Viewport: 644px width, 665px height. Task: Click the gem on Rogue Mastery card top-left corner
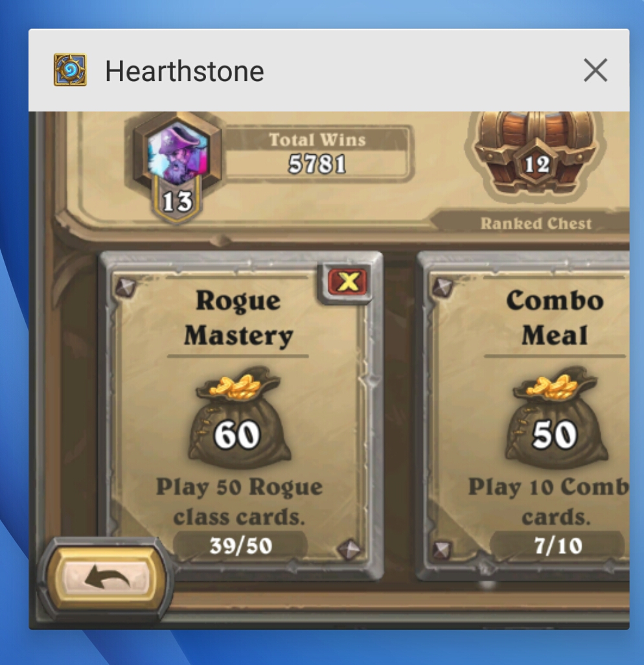coord(126,287)
